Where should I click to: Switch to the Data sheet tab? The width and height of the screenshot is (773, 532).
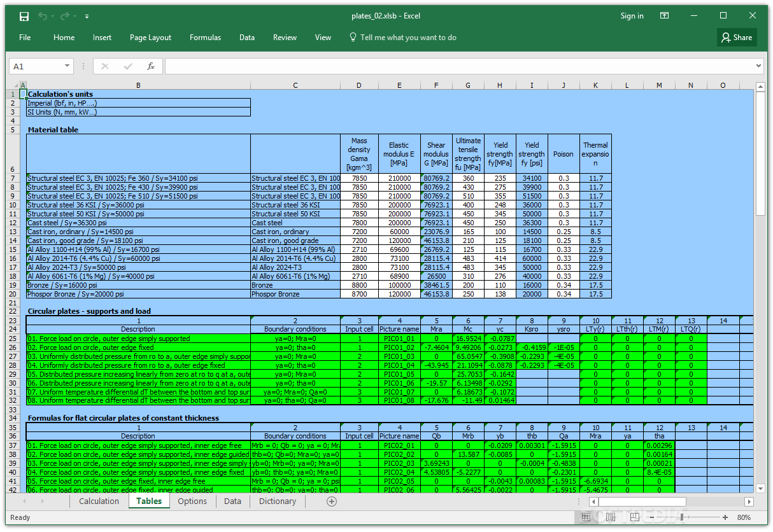click(232, 501)
